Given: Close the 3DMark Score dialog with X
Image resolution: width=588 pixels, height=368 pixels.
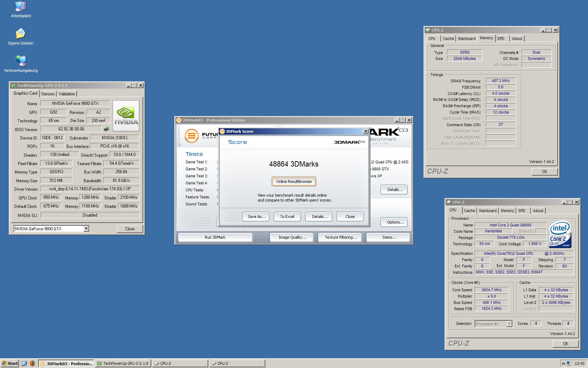Looking at the screenshot, I should (365, 131).
